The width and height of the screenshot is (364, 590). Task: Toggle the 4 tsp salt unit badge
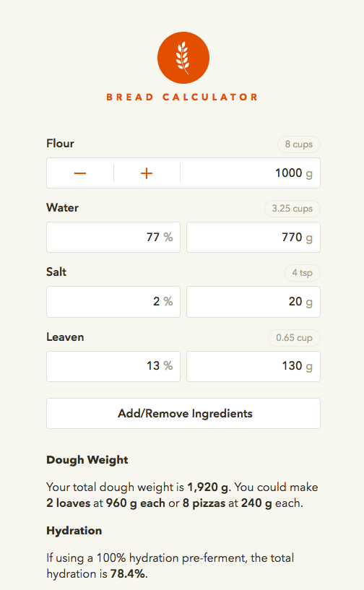click(303, 273)
